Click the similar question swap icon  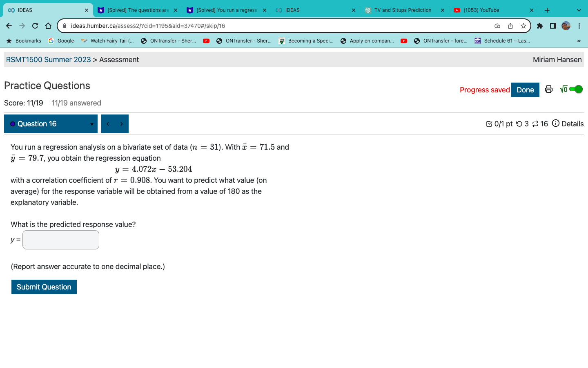coord(535,123)
